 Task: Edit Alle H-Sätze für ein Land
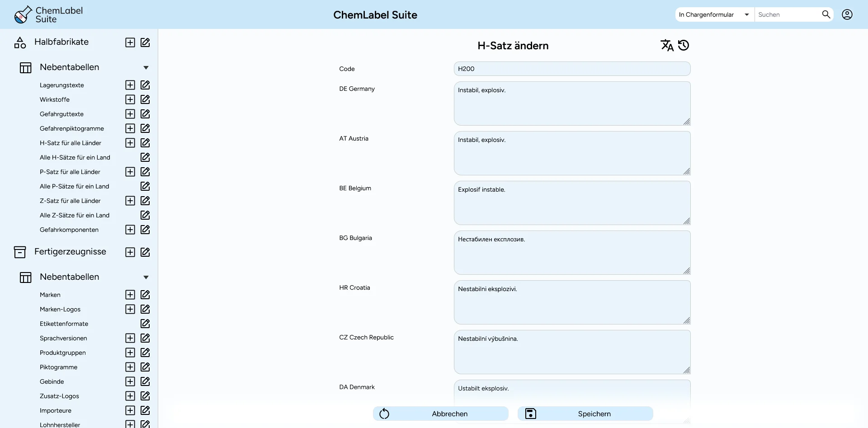(x=145, y=157)
